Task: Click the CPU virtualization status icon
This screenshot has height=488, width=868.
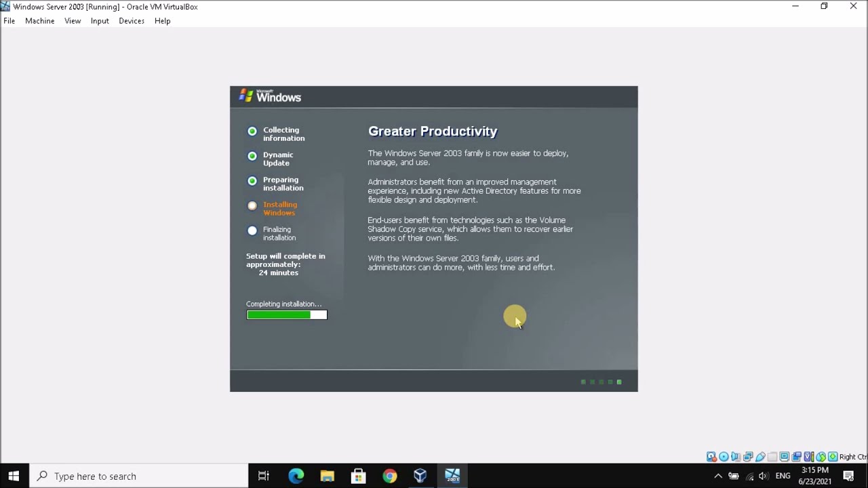Action: click(809, 457)
